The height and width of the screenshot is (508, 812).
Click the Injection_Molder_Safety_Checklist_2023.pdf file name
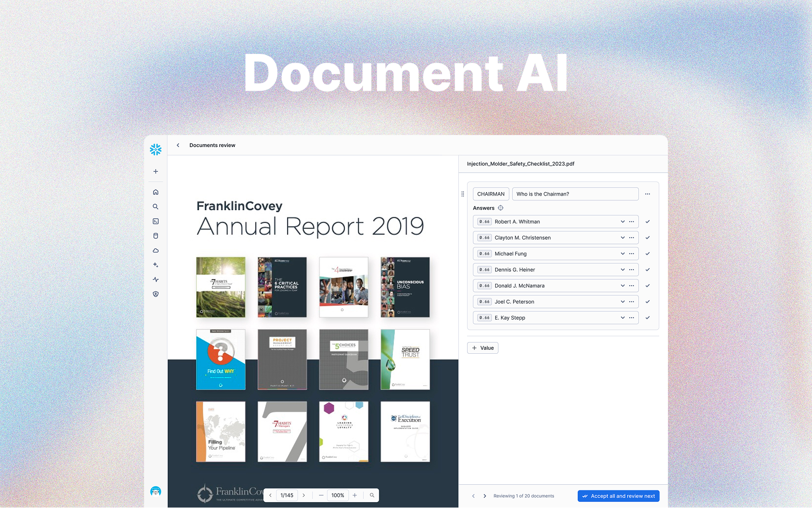pyautogui.click(x=520, y=164)
